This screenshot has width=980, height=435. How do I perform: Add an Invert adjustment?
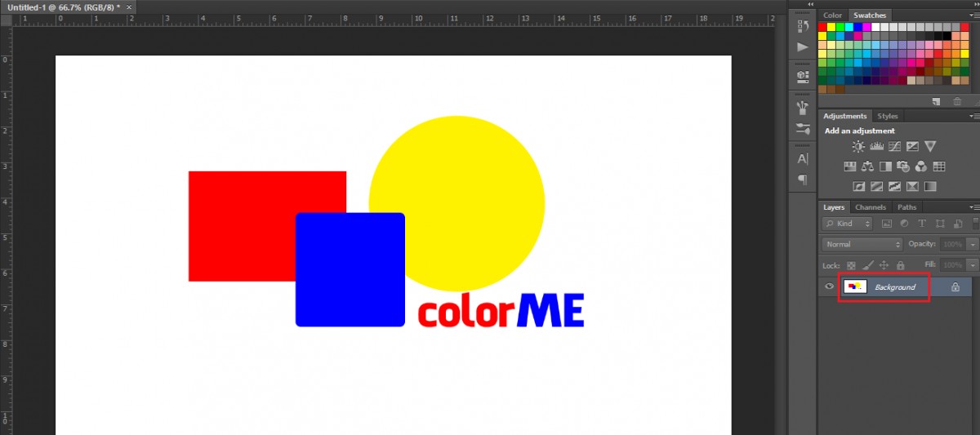click(x=858, y=187)
